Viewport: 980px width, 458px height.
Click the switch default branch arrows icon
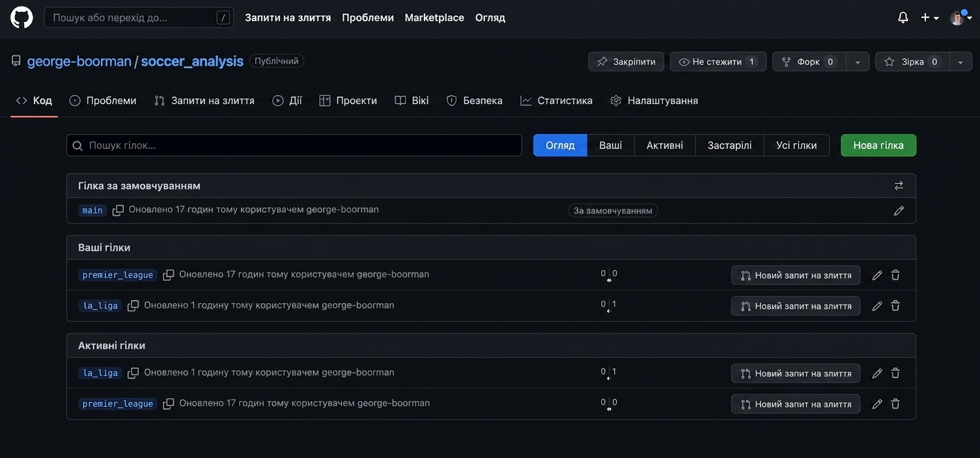pos(899,186)
